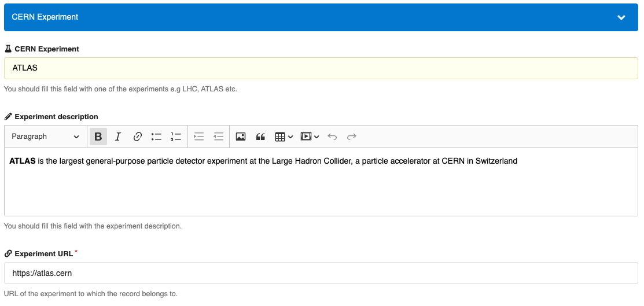Decrease indent in the editor

[219, 137]
